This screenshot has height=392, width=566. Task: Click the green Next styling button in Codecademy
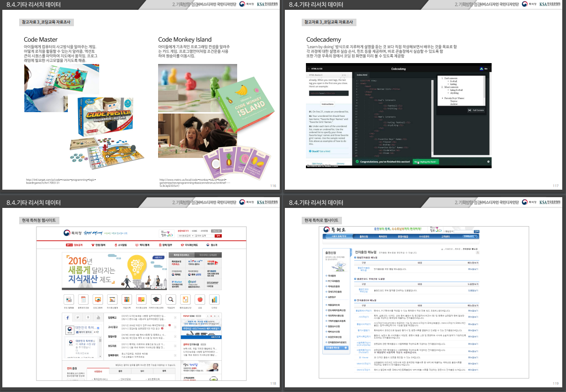(x=426, y=162)
